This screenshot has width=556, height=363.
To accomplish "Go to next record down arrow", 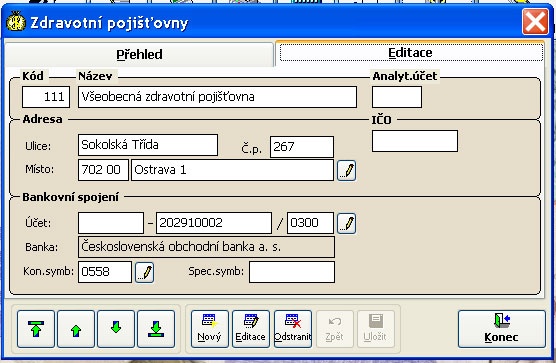I will [x=116, y=329].
